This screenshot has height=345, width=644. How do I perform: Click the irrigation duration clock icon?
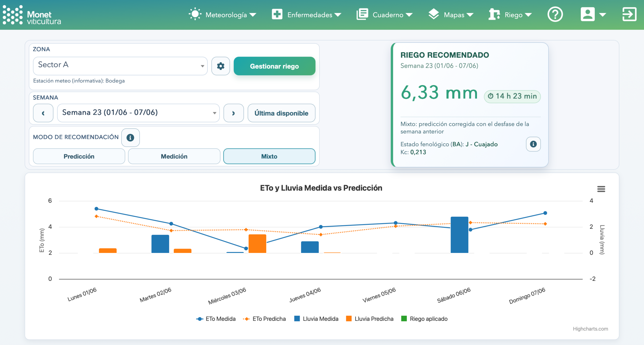click(x=491, y=96)
